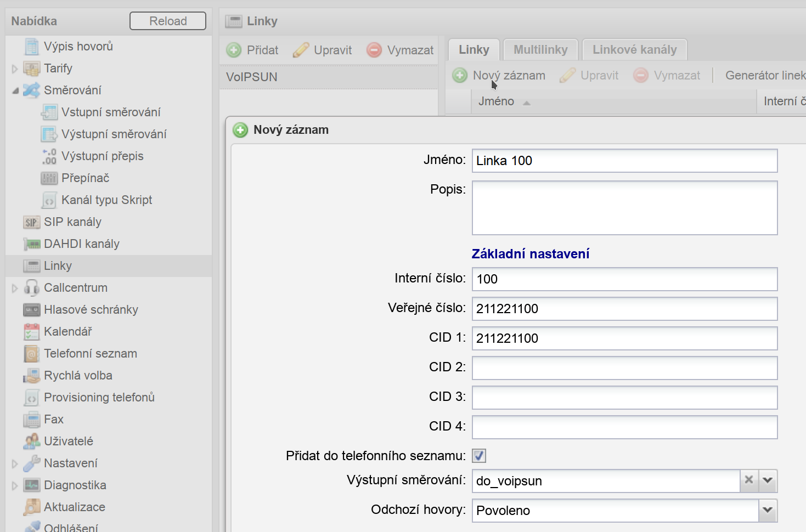The width and height of the screenshot is (806, 532).
Task: Open DAHDI kanály
Action: [x=81, y=244]
